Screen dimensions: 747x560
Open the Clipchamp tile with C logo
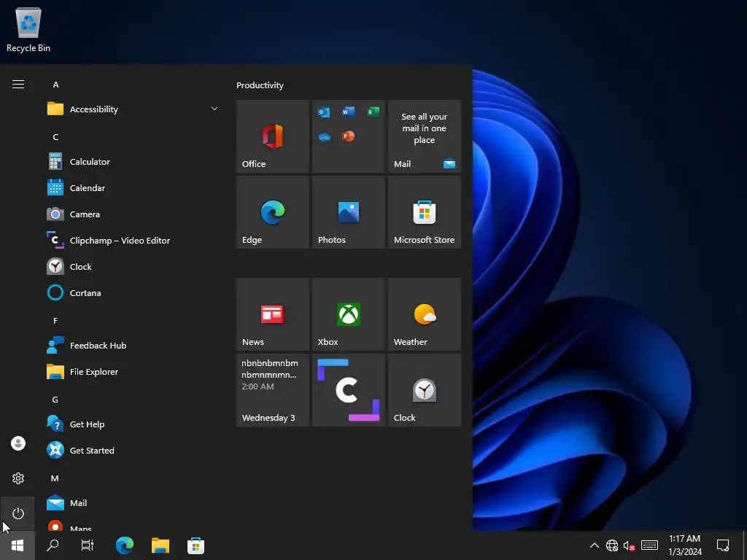348,390
